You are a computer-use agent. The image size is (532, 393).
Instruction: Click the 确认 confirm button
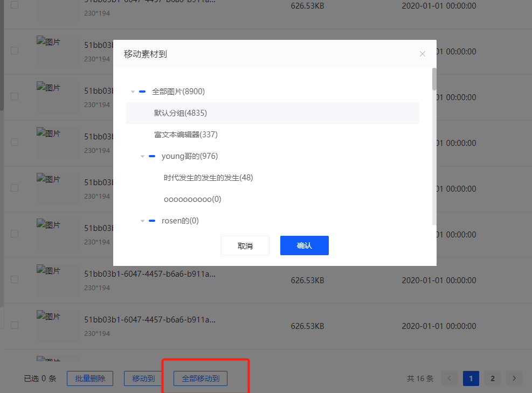point(304,245)
